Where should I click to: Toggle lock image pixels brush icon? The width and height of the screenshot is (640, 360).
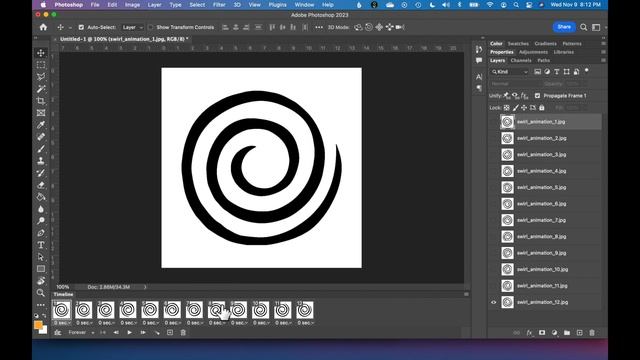click(516, 108)
